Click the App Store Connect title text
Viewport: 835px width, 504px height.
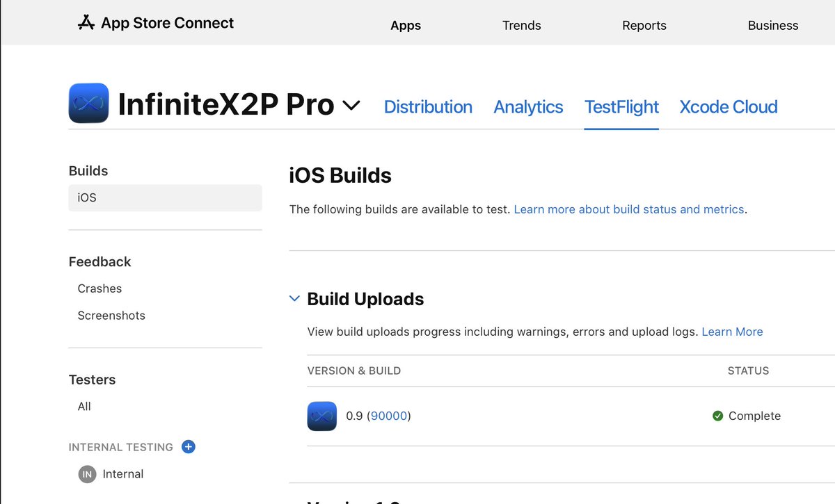pos(167,23)
